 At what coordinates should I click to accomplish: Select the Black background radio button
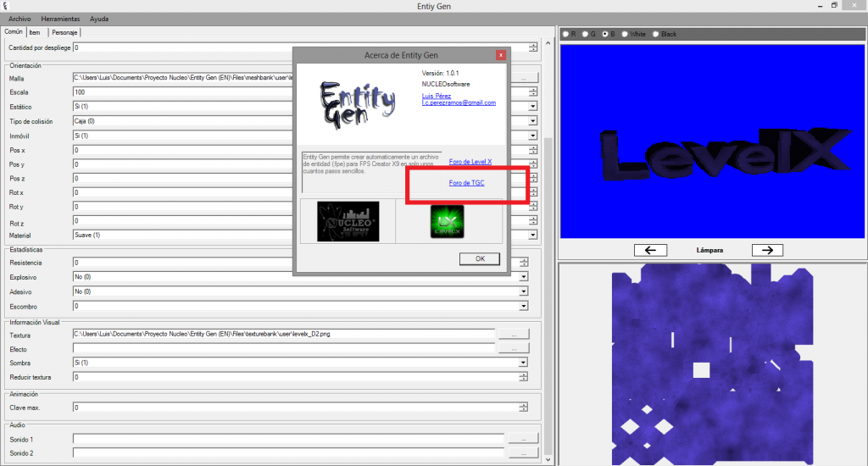pos(656,34)
